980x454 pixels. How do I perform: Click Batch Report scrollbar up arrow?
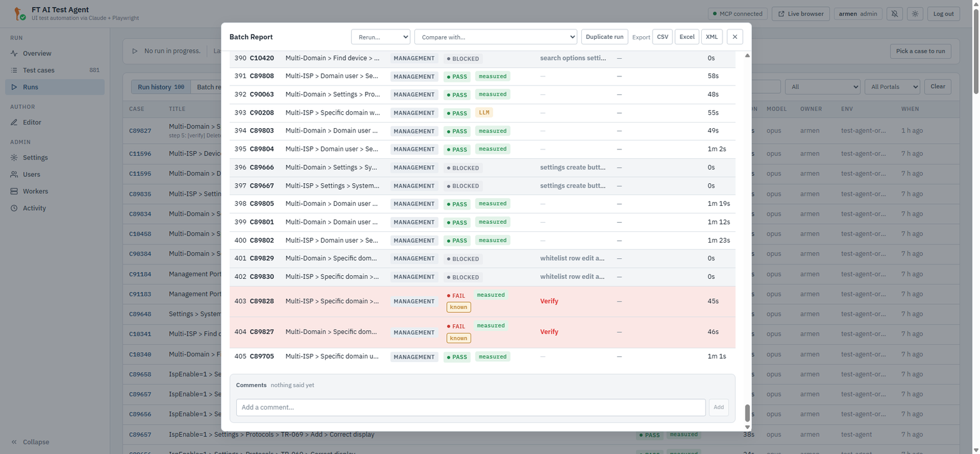pyautogui.click(x=747, y=56)
